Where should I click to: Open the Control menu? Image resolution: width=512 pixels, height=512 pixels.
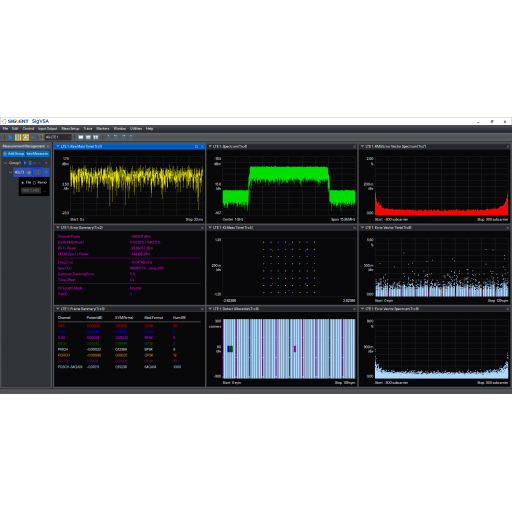pyautogui.click(x=28, y=129)
